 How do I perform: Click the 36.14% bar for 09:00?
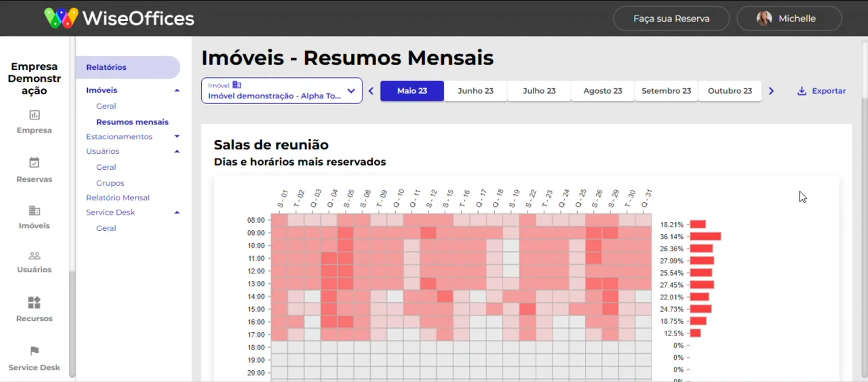(x=705, y=236)
